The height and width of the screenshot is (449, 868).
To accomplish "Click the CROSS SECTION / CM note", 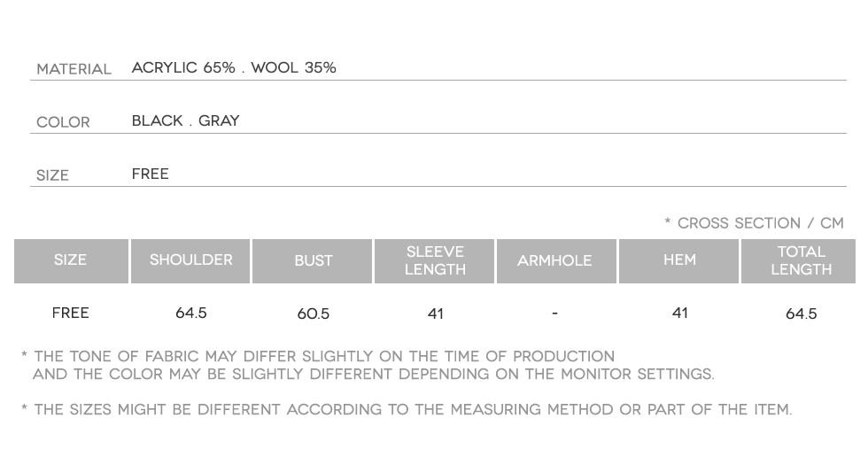I will click(x=754, y=223).
